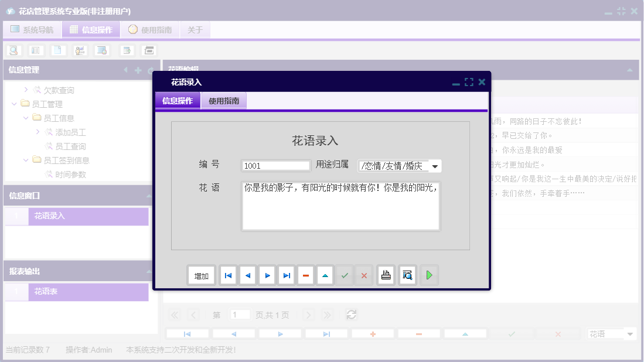
Task: Click the red minus delete record icon
Action: tap(305, 275)
